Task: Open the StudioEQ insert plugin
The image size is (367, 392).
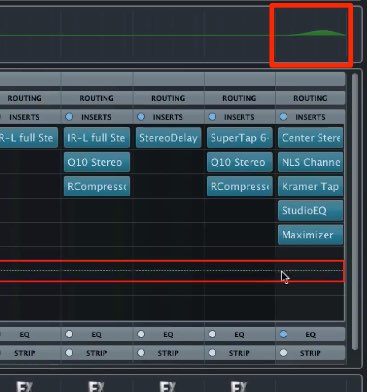Action: click(310, 211)
